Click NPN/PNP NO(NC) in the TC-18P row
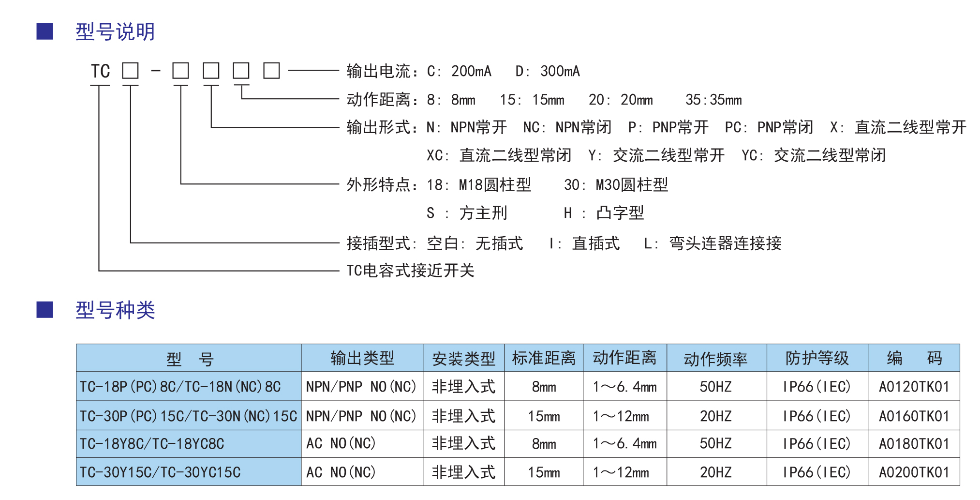The image size is (980, 500). pyautogui.click(x=361, y=387)
